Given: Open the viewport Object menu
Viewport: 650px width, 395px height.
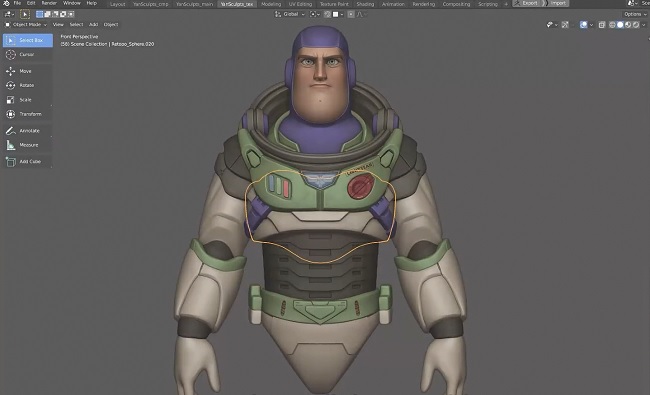Looking at the screenshot, I should 111,24.
